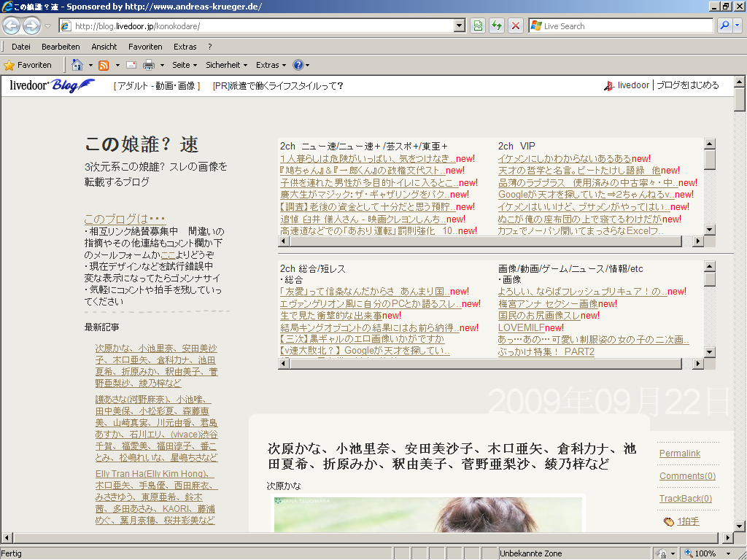Click the アダルト - 動画・画像 header link
This screenshot has width=747, height=560.
click(x=156, y=86)
